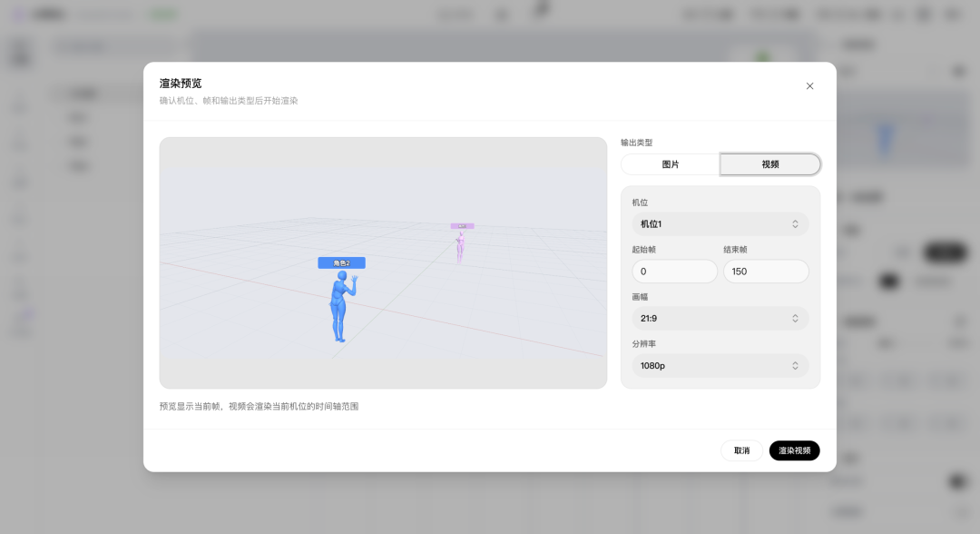Viewport: 980px width, 534px height.
Task: Select the pink character figure in the distance
Action: [x=460, y=246]
